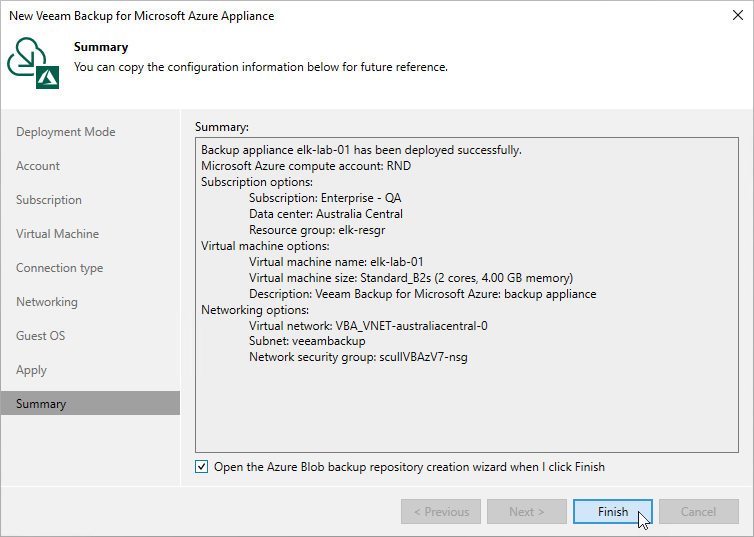Click 'Subnet: veeambackup' line
This screenshot has height=537, width=754.
(x=307, y=341)
